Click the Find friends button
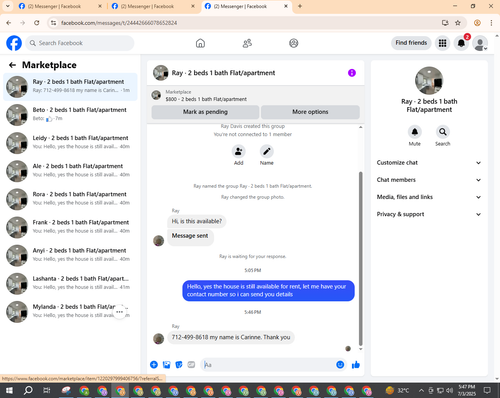This screenshot has height=398, width=500. [411, 43]
